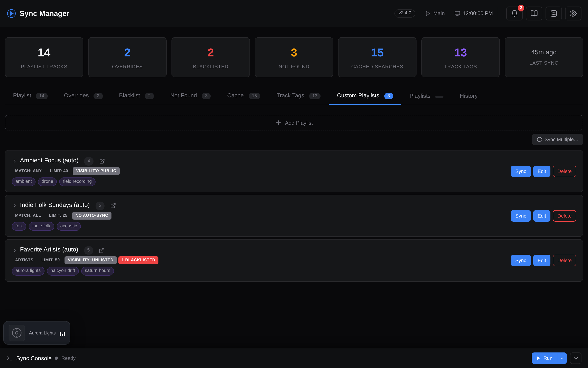Viewport: 588px width, 368px height.
Task: Delete the Favorite Artists playlist
Action: (x=565, y=260)
